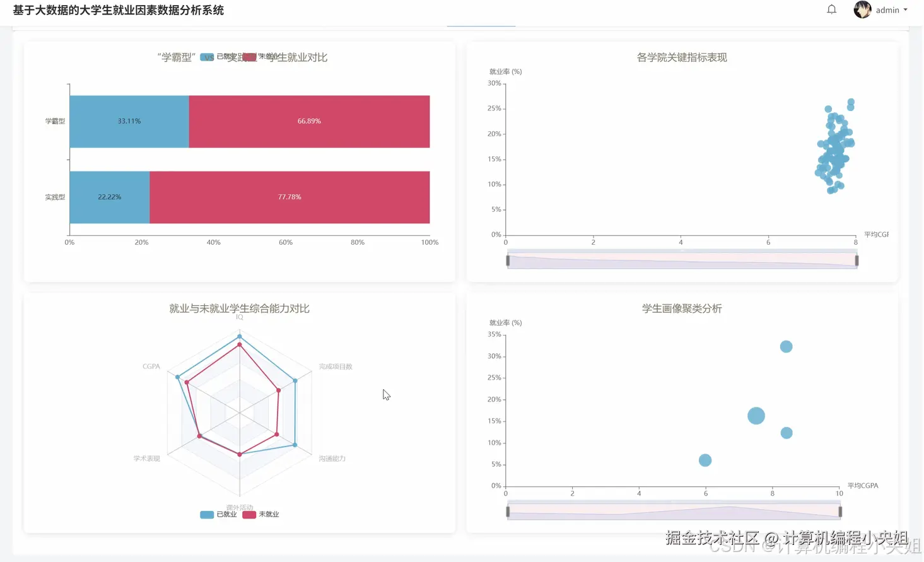
Task: Click the data zoom slider under 各学院关键指标表现
Action: 681,259
